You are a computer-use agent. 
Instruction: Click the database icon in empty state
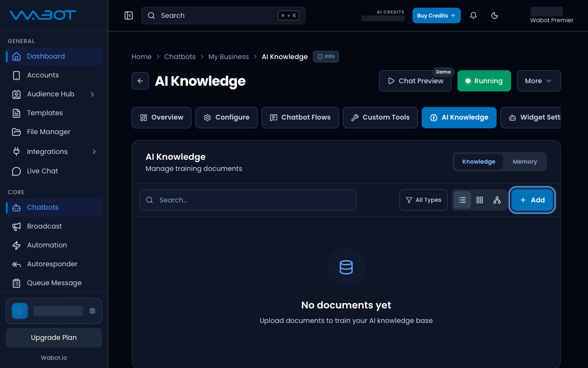[x=346, y=267]
